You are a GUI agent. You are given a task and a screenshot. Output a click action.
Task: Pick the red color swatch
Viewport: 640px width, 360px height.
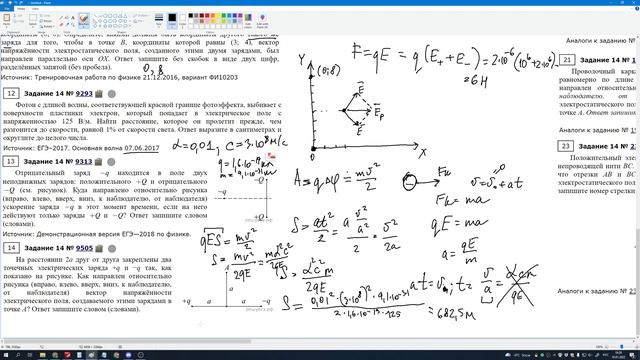[207, 16]
